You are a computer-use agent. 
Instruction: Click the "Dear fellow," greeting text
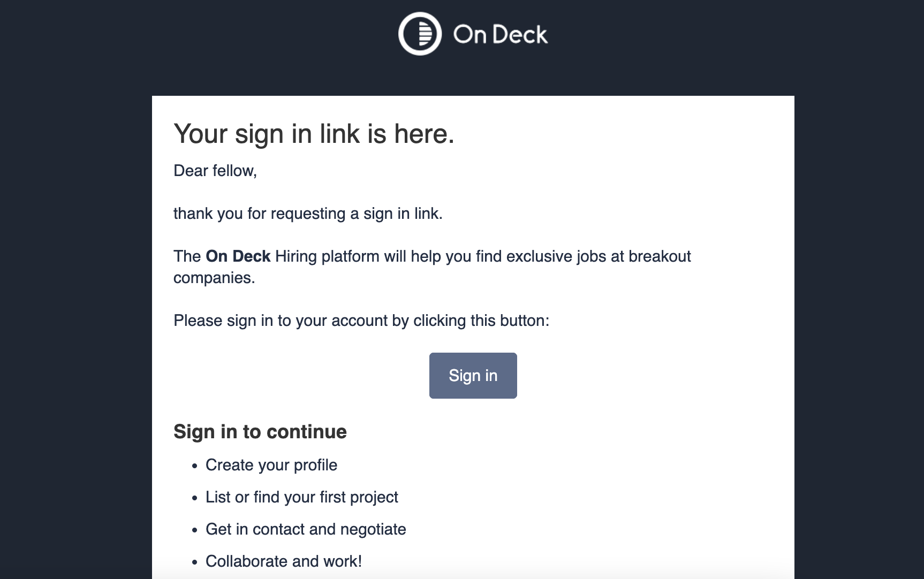(x=215, y=171)
